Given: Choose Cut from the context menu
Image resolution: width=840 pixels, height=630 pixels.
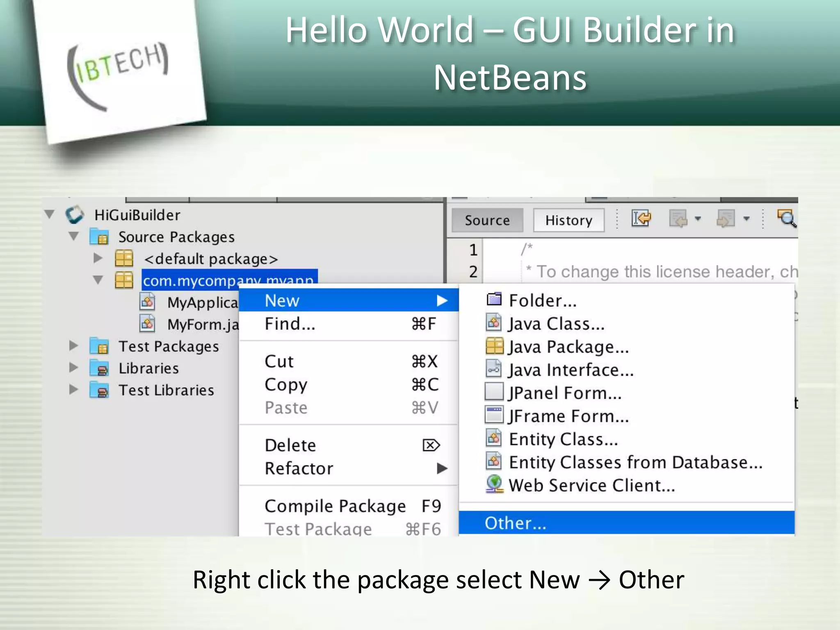Looking at the screenshot, I should coord(349,361).
